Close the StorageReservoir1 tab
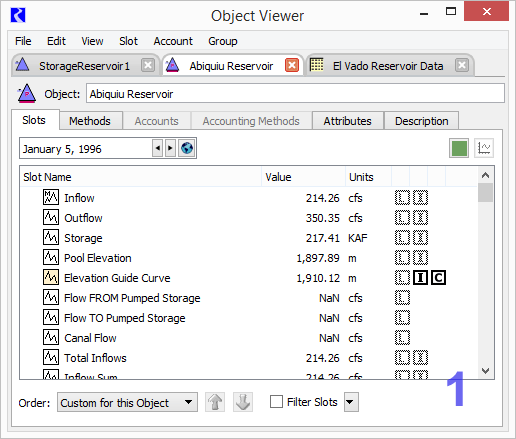The image size is (516, 439). (148, 65)
